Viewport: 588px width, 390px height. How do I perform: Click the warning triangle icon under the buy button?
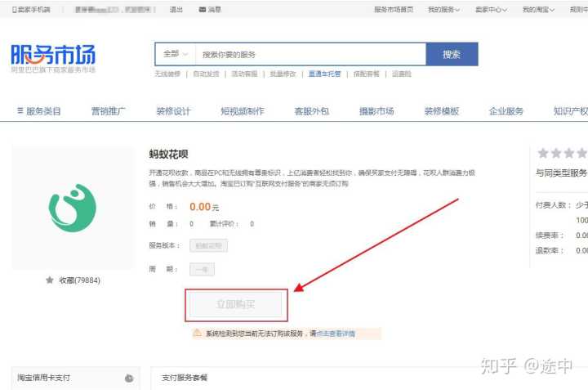tap(198, 333)
